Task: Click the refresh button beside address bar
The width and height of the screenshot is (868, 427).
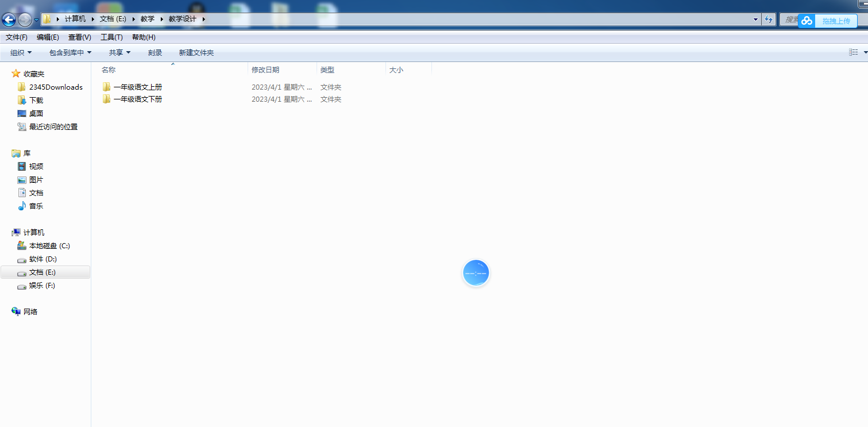Action: (x=769, y=20)
